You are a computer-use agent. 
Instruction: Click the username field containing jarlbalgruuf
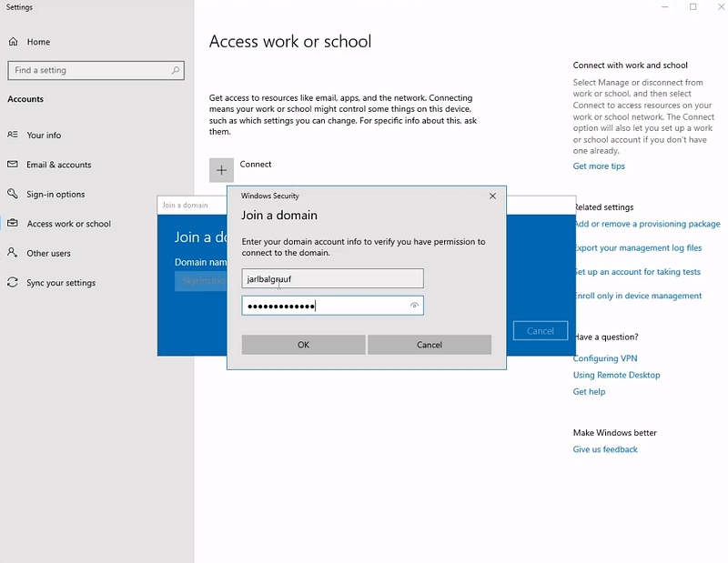332,279
